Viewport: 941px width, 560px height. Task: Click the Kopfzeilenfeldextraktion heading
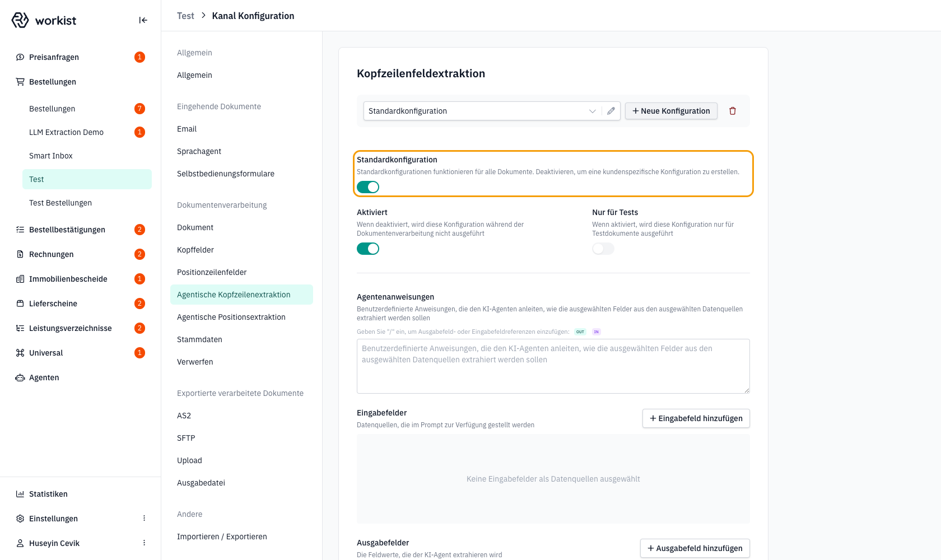coord(421,73)
